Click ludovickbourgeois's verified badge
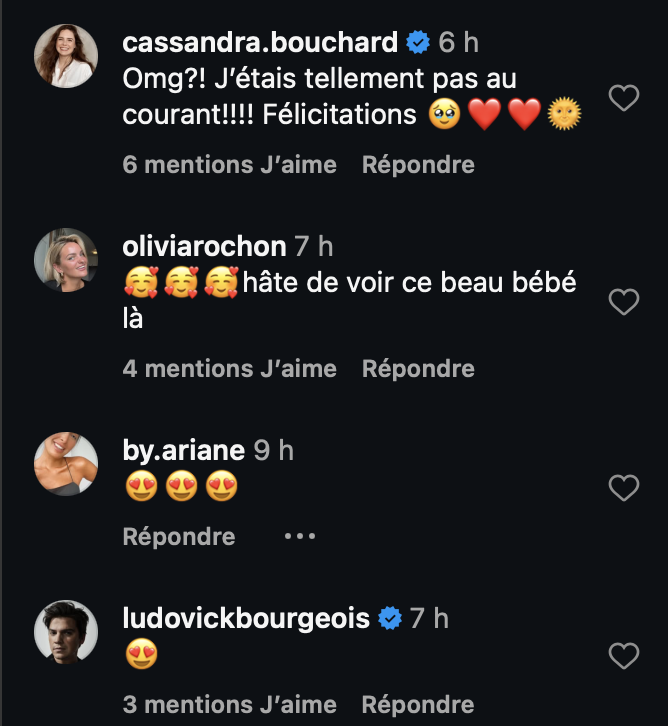The width and height of the screenshot is (668, 726). tap(388, 620)
